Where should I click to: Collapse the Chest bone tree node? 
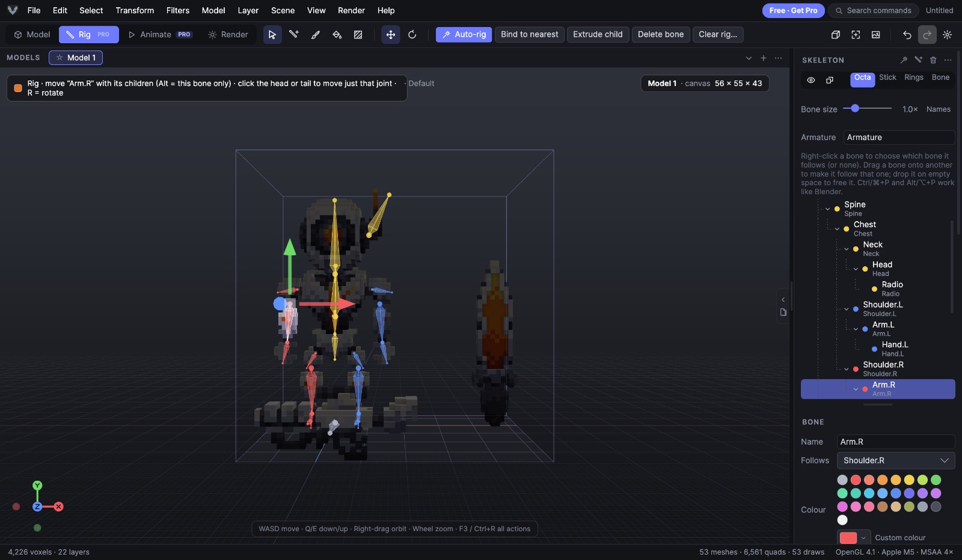(837, 229)
